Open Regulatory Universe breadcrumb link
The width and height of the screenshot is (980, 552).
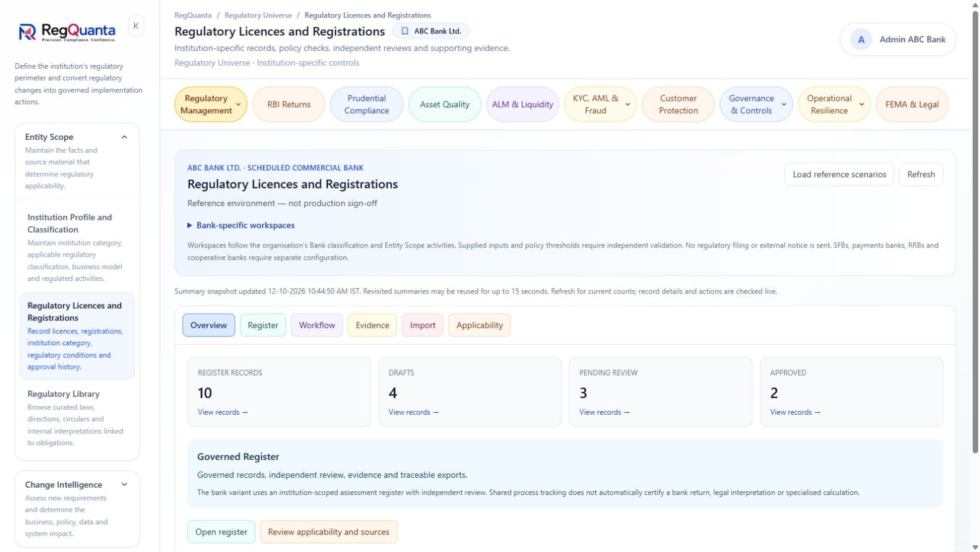tap(258, 15)
